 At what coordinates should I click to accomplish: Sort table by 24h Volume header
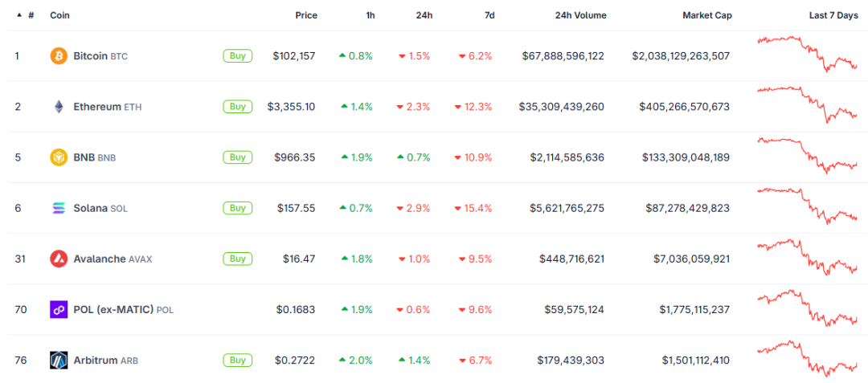click(x=580, y=15)
